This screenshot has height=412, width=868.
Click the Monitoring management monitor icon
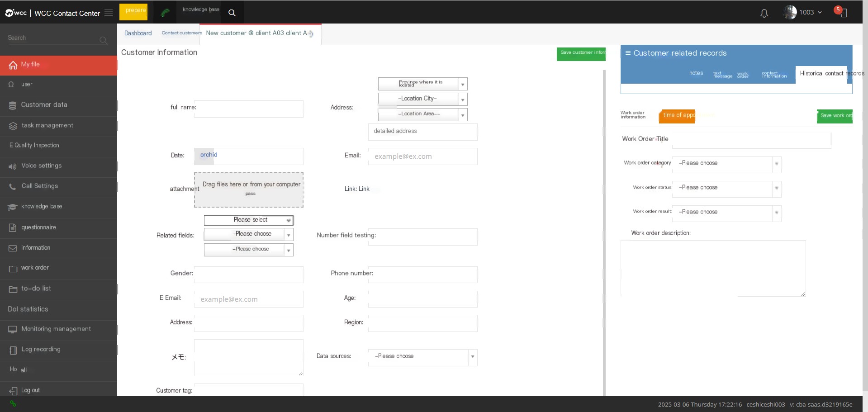[x=13, y=329]
